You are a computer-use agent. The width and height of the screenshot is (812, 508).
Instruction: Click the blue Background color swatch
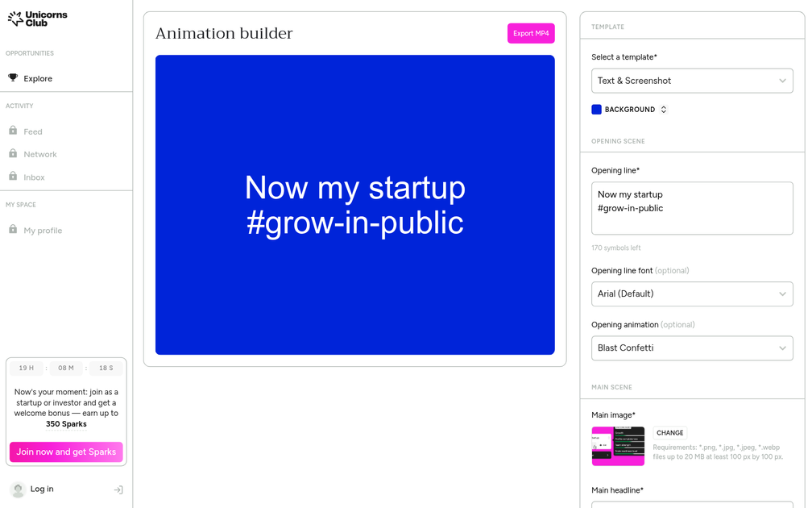[x=596, y=109]
